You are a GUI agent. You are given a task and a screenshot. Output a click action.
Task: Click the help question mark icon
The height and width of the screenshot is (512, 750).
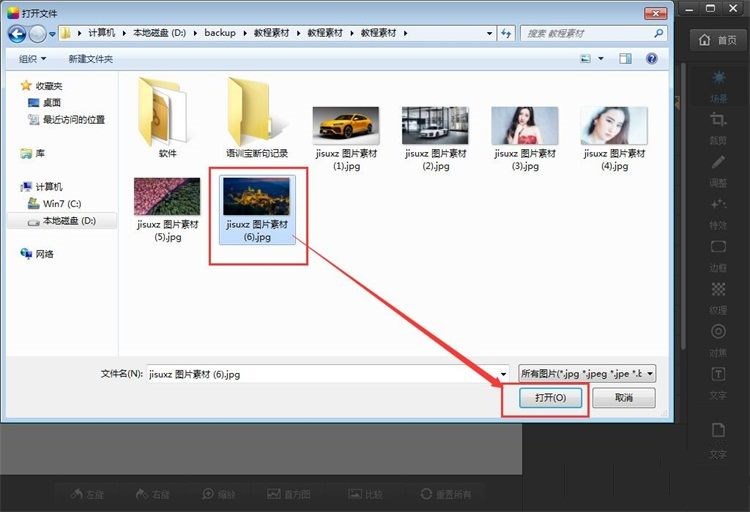point(651,59)
